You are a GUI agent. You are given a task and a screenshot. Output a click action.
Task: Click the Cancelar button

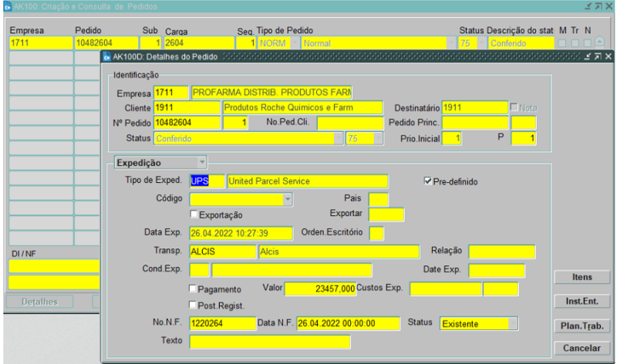(x=580, y=349)
